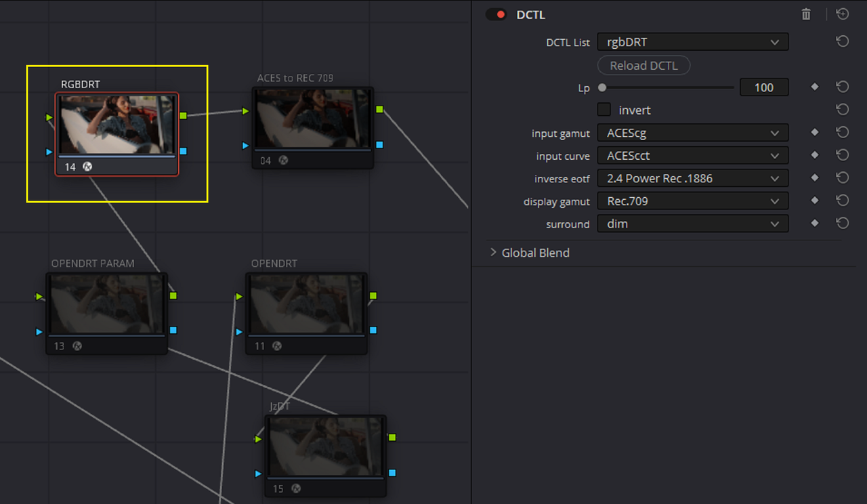Click the OPENDRT PARAM node label
Viewport: 867px width, 504px height.
click(93, 263)
